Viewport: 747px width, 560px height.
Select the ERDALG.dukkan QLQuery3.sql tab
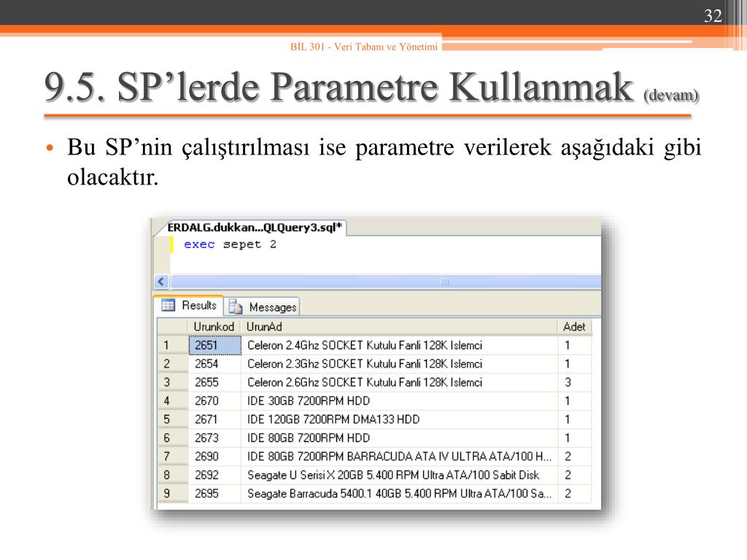[x=255, y=227]
